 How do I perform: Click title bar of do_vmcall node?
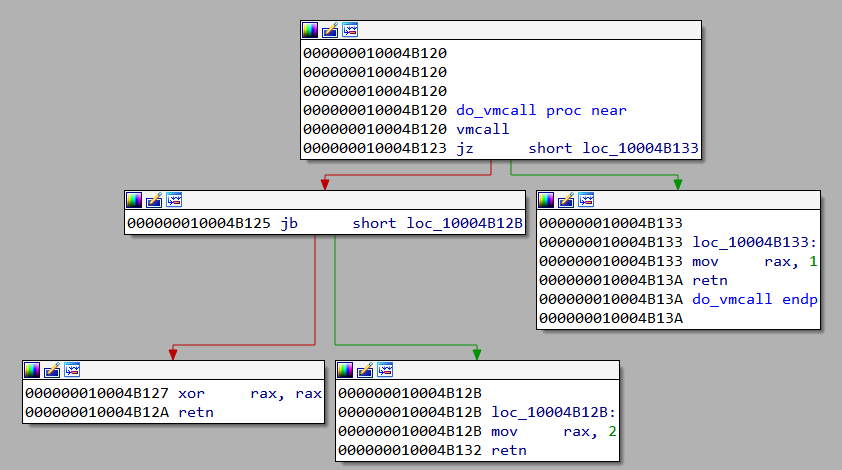[x=500, y=30]
